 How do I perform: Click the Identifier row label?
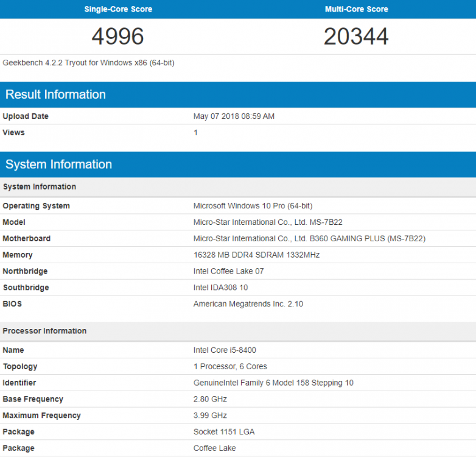pos(19,383)
